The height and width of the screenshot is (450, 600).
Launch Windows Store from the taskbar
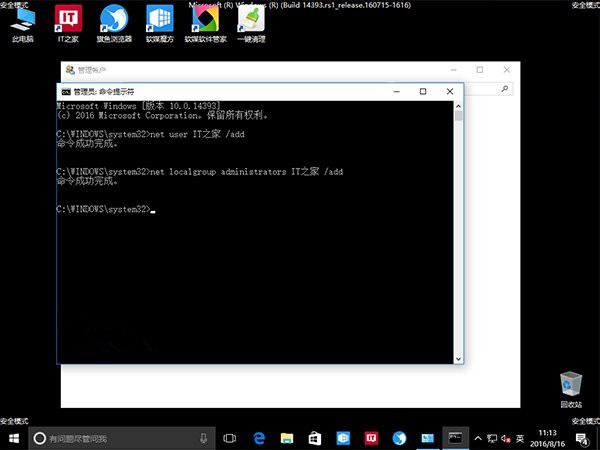(x=314, y=438)
